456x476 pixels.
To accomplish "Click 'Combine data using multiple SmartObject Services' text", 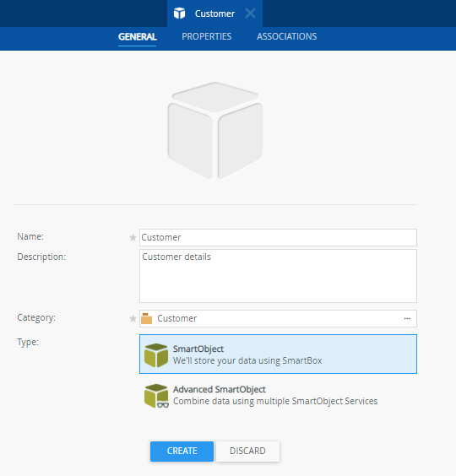I will (275, 402).
